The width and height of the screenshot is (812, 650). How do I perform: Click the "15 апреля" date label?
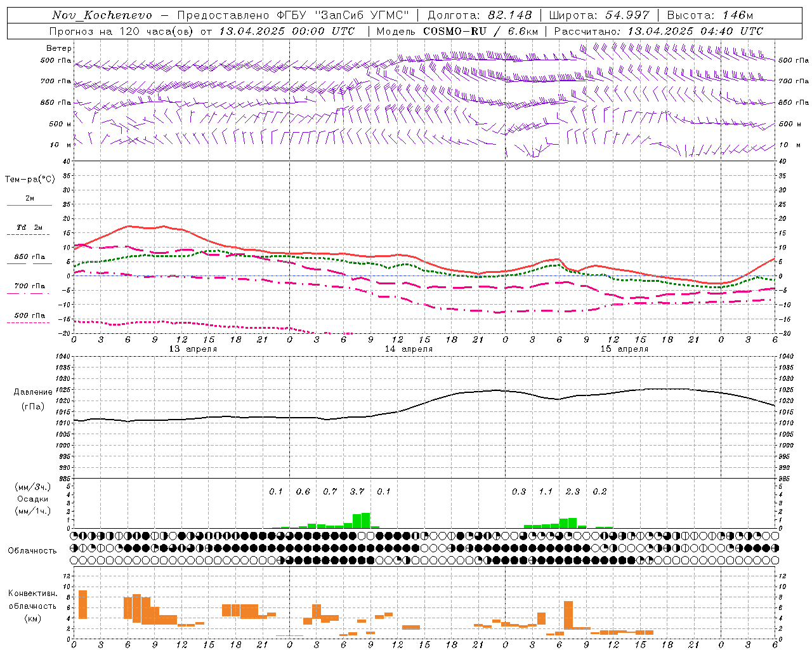click(624, 349)
